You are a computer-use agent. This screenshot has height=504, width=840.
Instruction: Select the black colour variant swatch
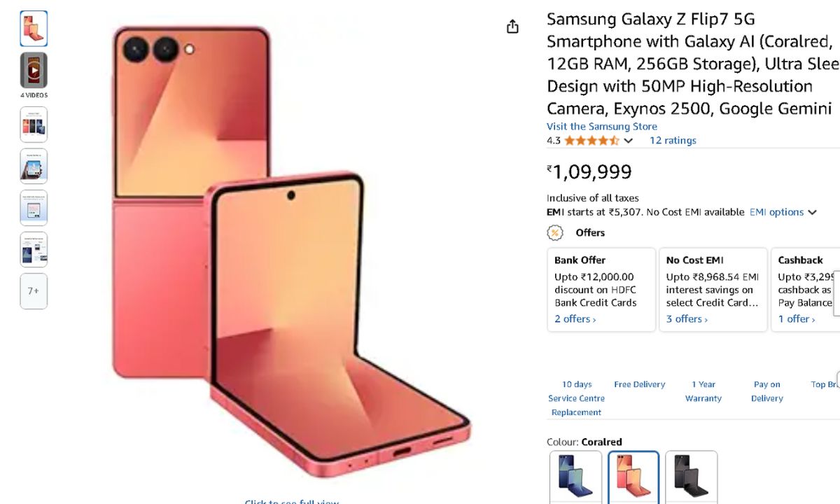point(691,476)
